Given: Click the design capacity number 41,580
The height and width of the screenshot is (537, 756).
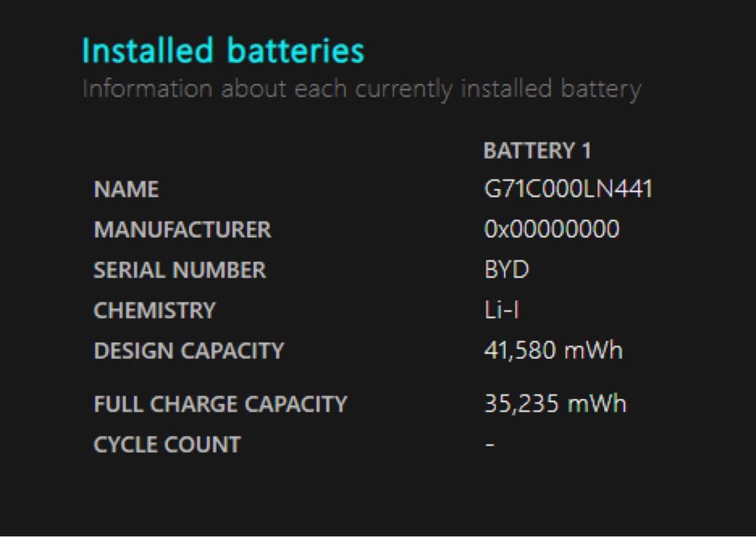Looking at the screenshot, I should [520, 350].
